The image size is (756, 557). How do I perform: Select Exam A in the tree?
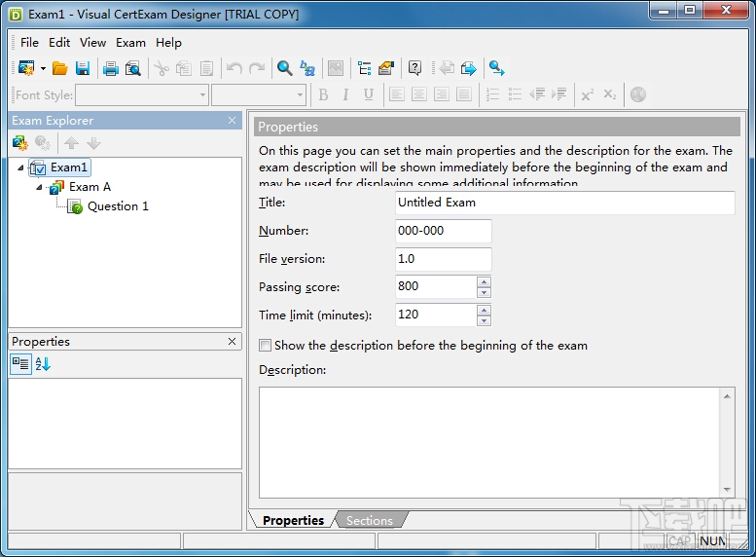90,187
